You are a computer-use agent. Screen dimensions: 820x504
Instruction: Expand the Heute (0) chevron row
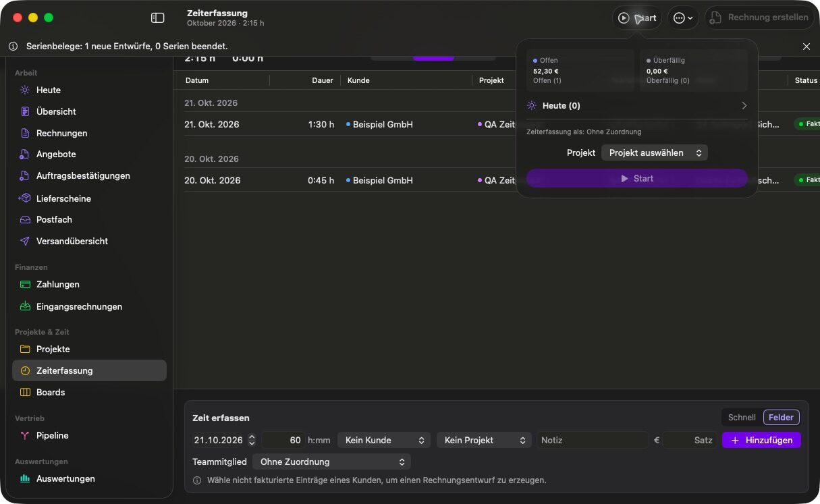pos(636,105)
